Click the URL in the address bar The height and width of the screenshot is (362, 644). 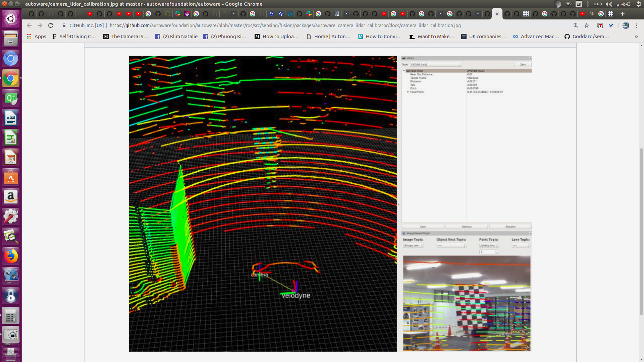(x=285, y=25)
